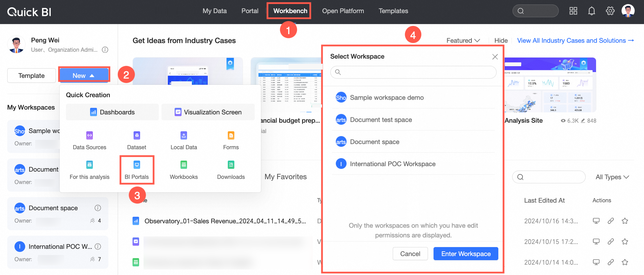Click Cancel in Select Workspace dialog
This screenshot has height=275, width=644.
410,254
